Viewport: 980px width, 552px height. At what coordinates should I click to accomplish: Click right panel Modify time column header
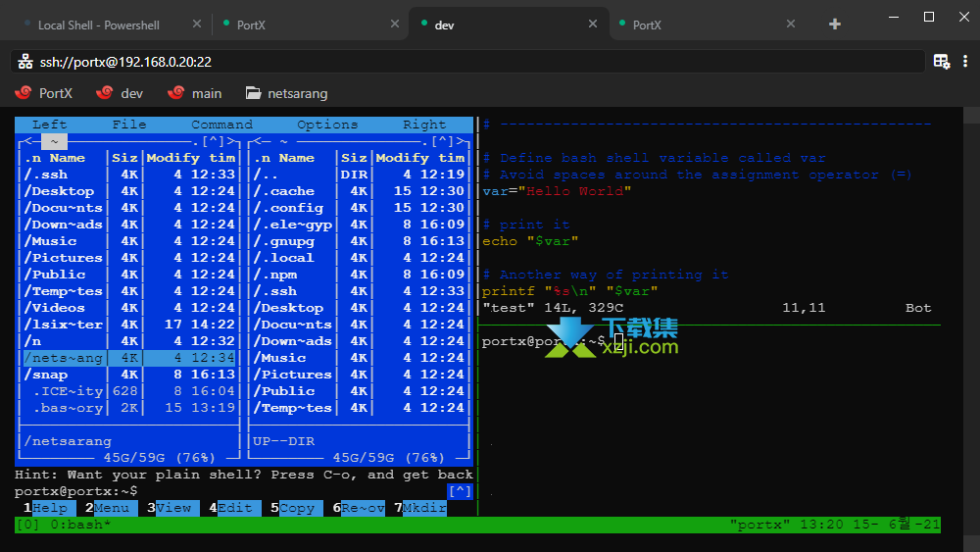click(420, 158)
